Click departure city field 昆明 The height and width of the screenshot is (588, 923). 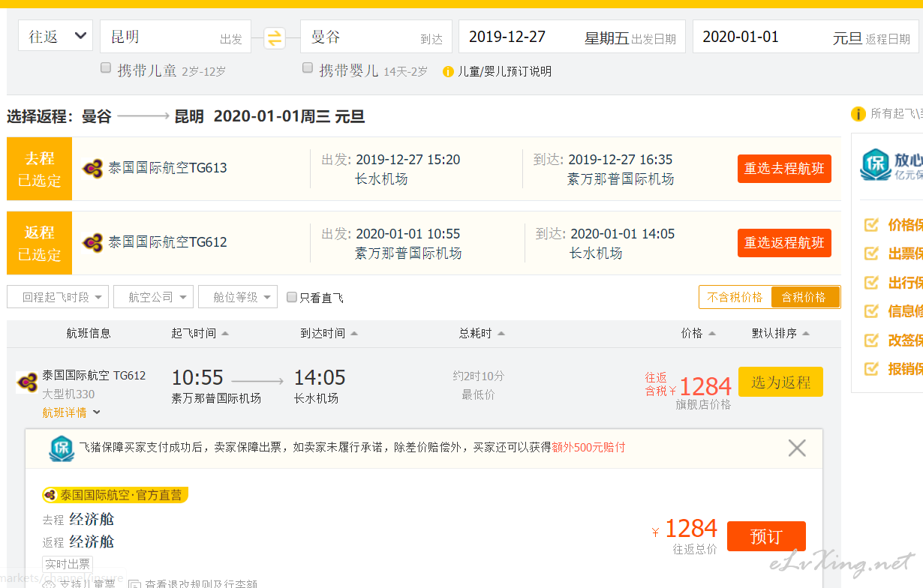176,36
